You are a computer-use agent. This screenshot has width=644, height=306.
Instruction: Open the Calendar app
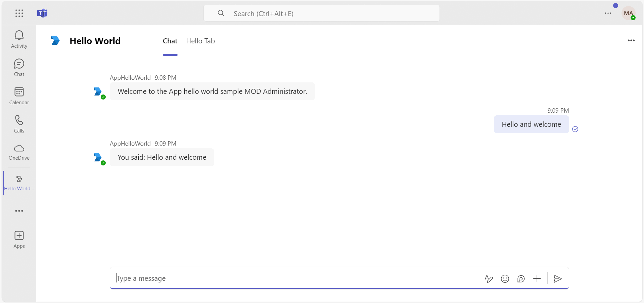click(19, 96)
